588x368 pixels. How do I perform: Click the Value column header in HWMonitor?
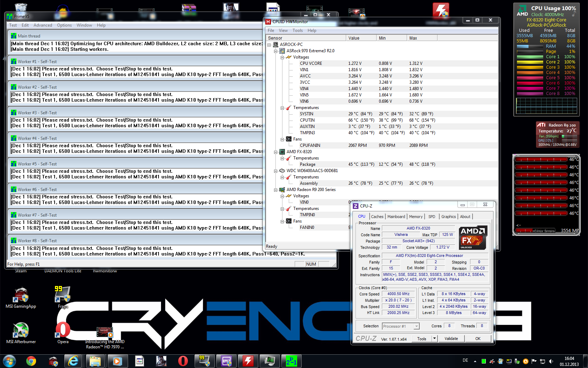click(x=361, y=38)
